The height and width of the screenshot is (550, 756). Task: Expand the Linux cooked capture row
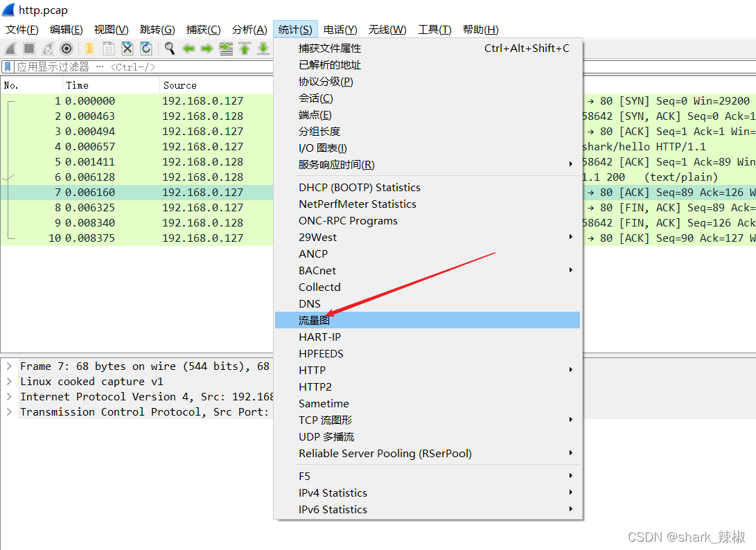coord(9,382)
